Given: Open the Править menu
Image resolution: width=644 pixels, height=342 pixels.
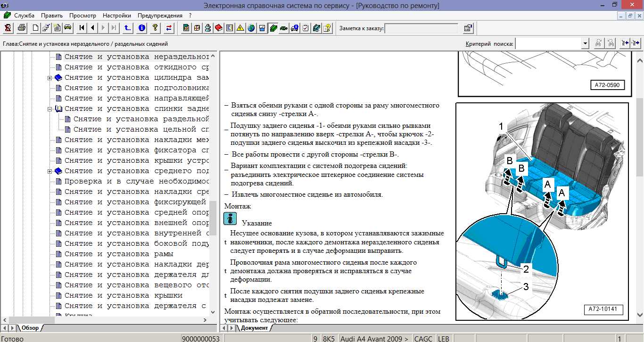Looking at the screenshot, I should point(52,16).
